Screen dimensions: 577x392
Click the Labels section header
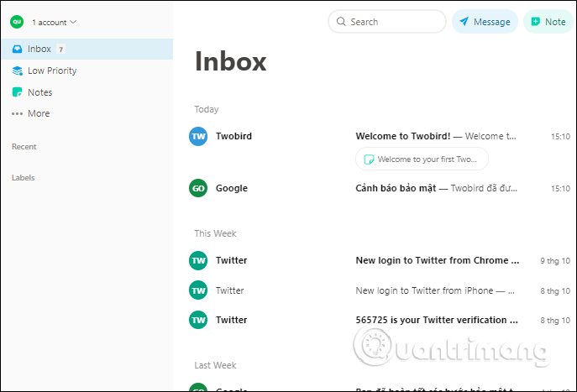(24, 178)
